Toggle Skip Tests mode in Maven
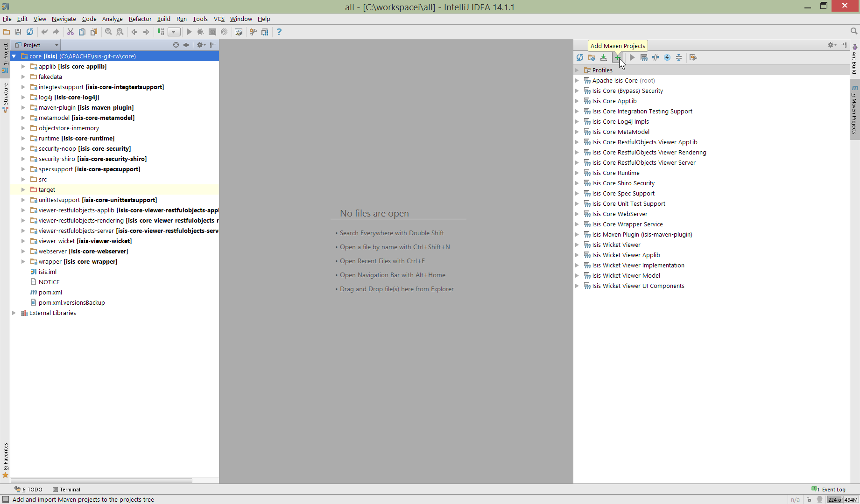Image resolution: width=860 pixels, height=504 pixels. click(667, 57)
